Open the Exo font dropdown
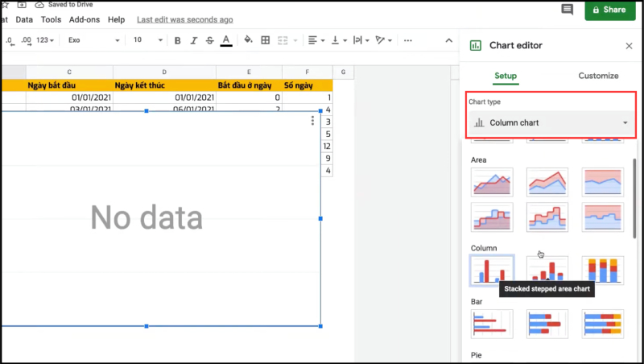 coord(93,39)
